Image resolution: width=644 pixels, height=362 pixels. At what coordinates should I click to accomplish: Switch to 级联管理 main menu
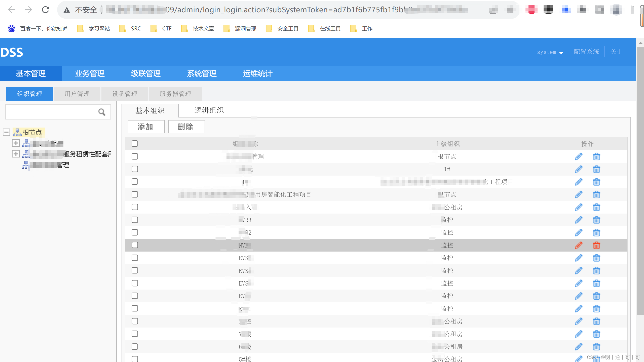click(146, 73)
